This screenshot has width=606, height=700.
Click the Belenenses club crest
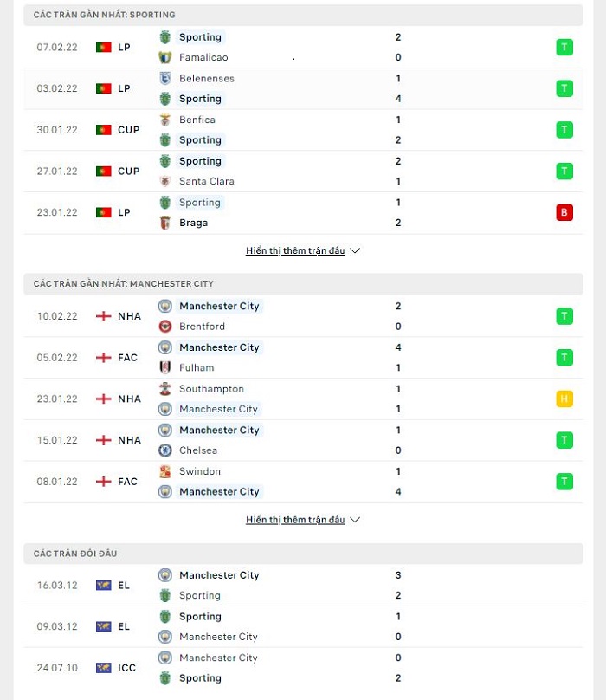(x=165, y=78)
